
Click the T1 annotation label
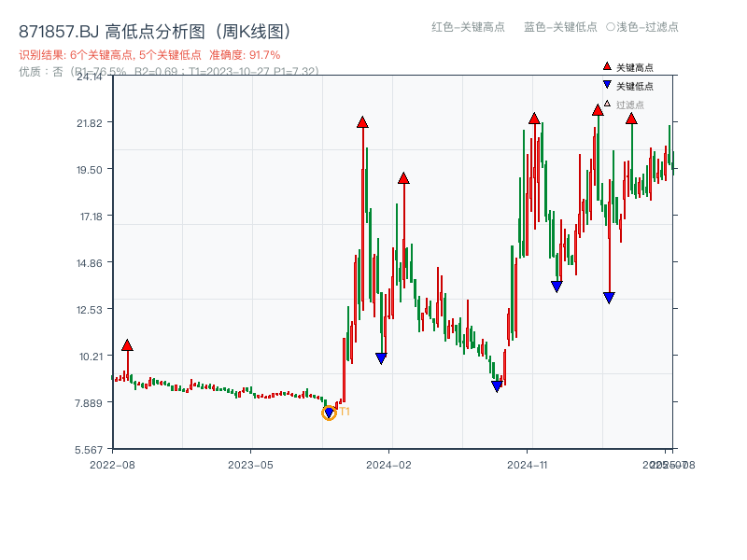(345, 409)
